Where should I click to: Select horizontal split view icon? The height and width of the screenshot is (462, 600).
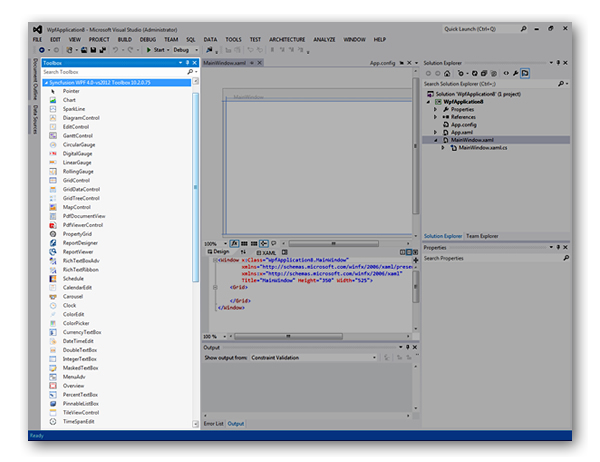[x=409, y=252]
